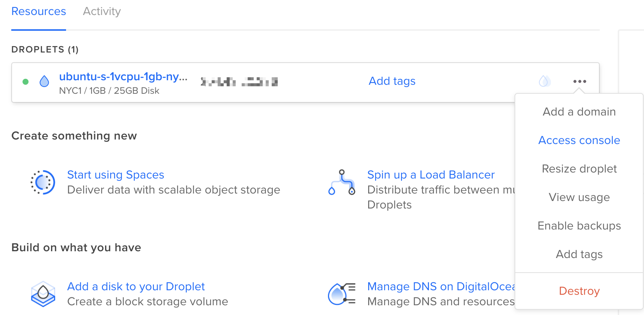The height and width of the screenshot is (315, 644).
Task: Click the blurred droplet IP address
Action: coord(239,81)
